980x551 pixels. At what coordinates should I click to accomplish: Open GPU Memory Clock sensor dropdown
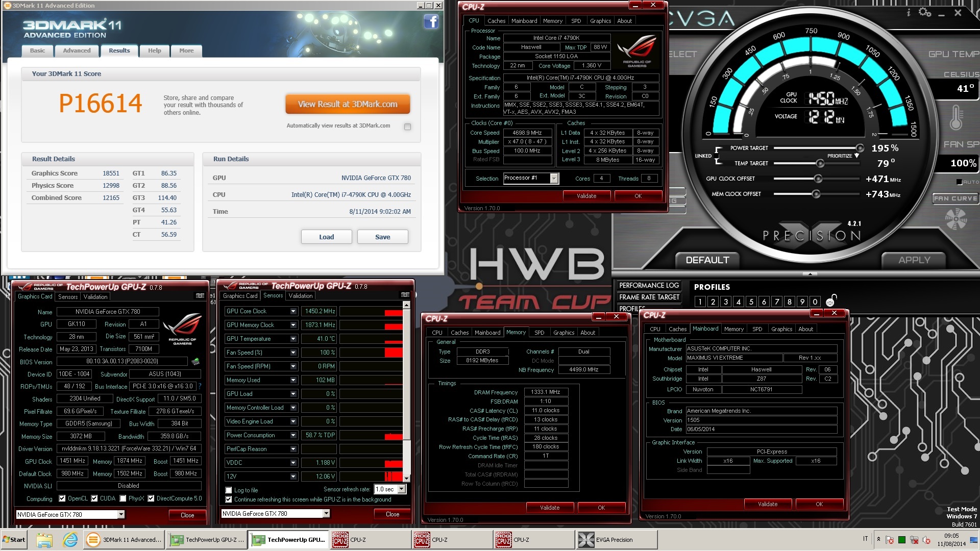(x=293, y=325)
